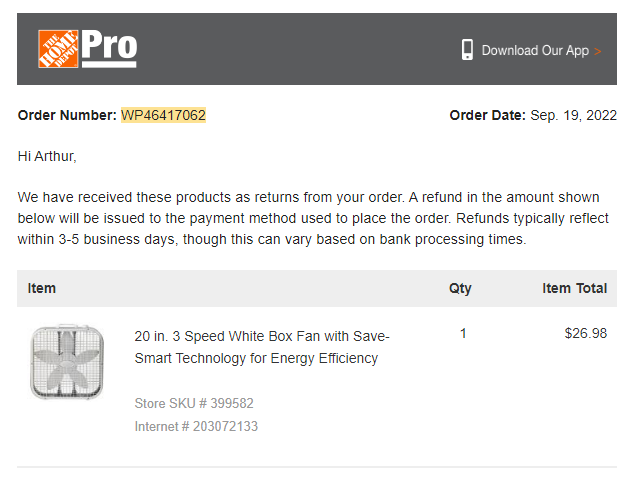
Task: Click the Hi Arthur greeting text
Action: tap(47, 156)
